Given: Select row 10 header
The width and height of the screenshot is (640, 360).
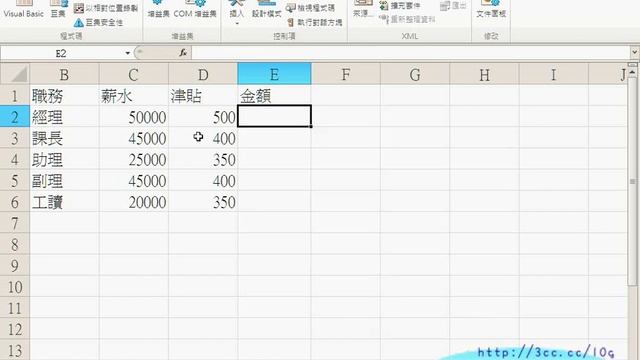Looking at the screenshot, I should pyautogui.click(x=15, y=287).
